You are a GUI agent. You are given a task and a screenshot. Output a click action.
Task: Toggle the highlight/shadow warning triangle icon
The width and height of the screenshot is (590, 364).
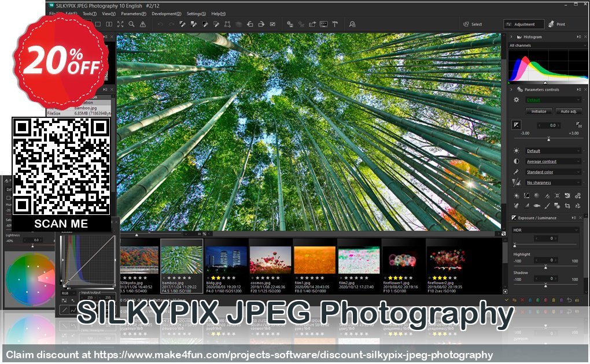click(143, 24)
